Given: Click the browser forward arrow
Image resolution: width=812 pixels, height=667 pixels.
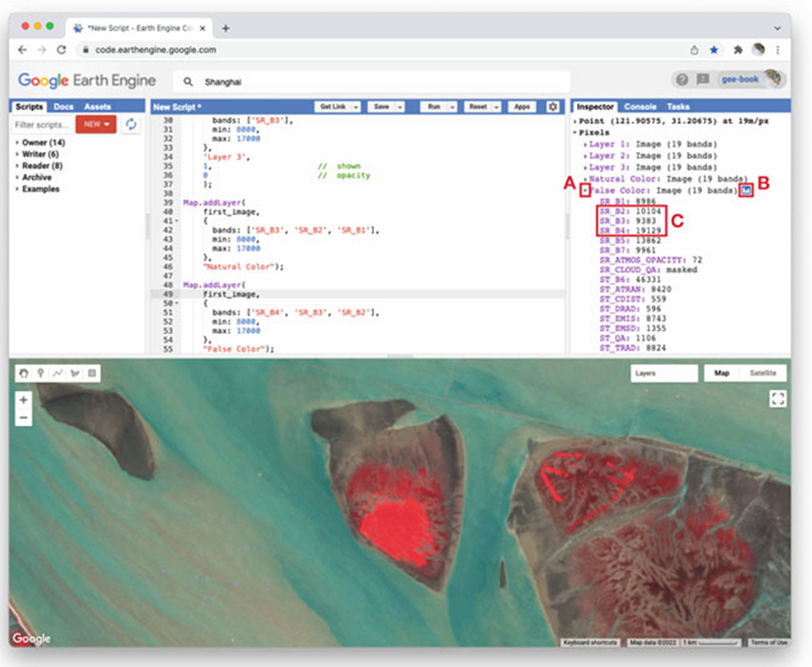Looking at the screenshot, I should [x=42, y=50].
